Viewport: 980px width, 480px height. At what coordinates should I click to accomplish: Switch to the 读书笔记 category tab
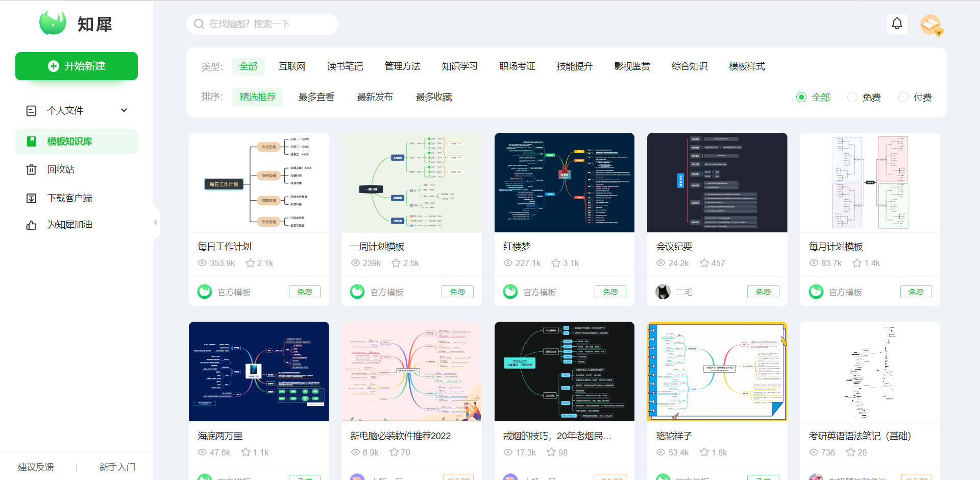[345, 66]
